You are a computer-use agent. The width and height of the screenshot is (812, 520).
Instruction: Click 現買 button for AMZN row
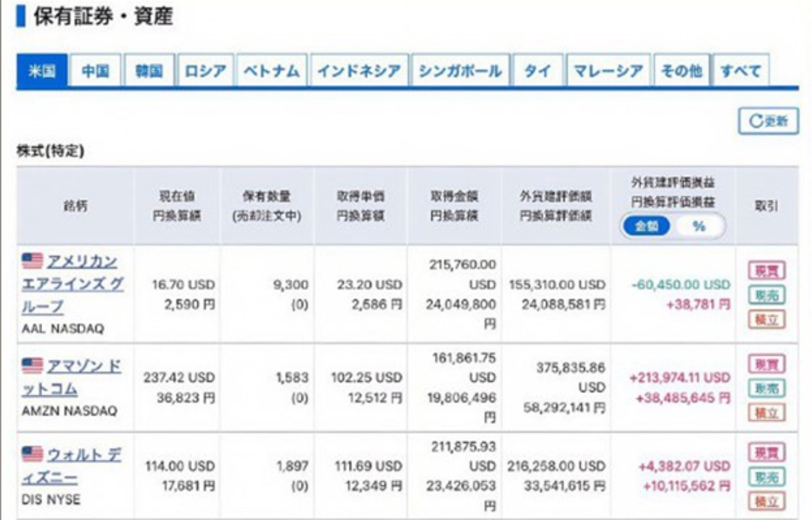click(x=767, y=364)
